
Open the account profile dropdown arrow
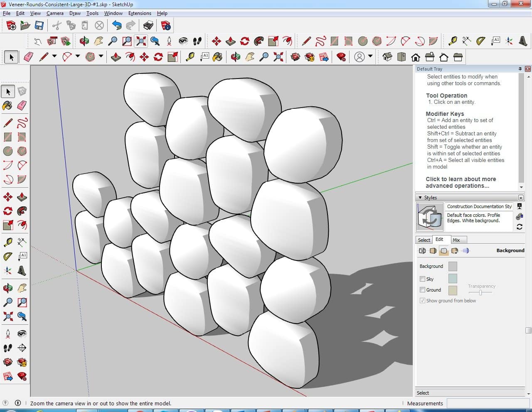(x=370, y=56)
